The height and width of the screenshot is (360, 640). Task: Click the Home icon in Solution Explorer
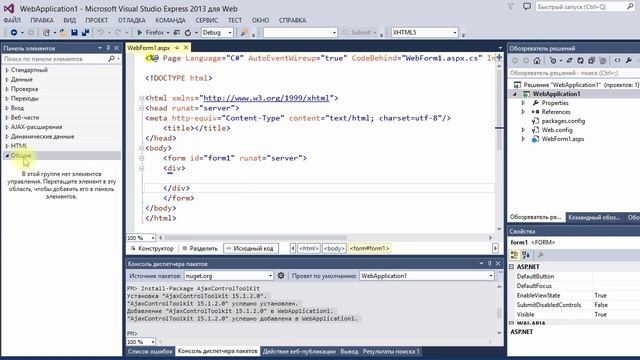click(537, 60)
